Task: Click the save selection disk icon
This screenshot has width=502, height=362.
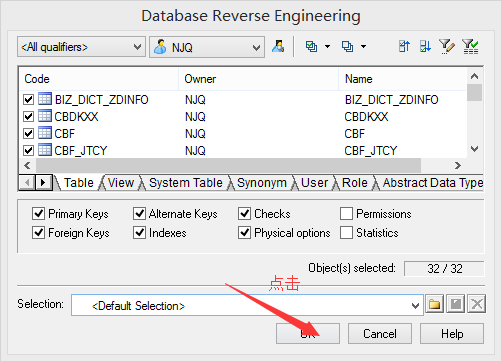Action: click(456, 304)
